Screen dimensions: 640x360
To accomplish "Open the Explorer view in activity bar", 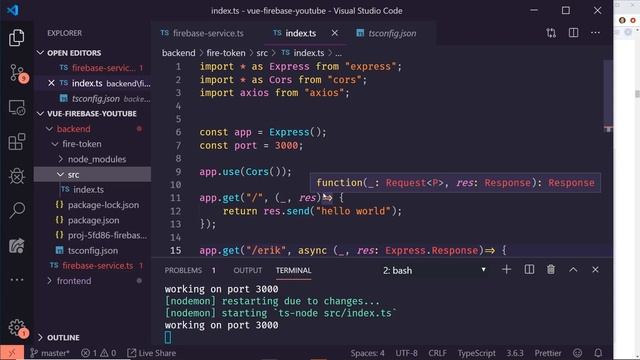I will pyautogui.click(x=16, y=38).
